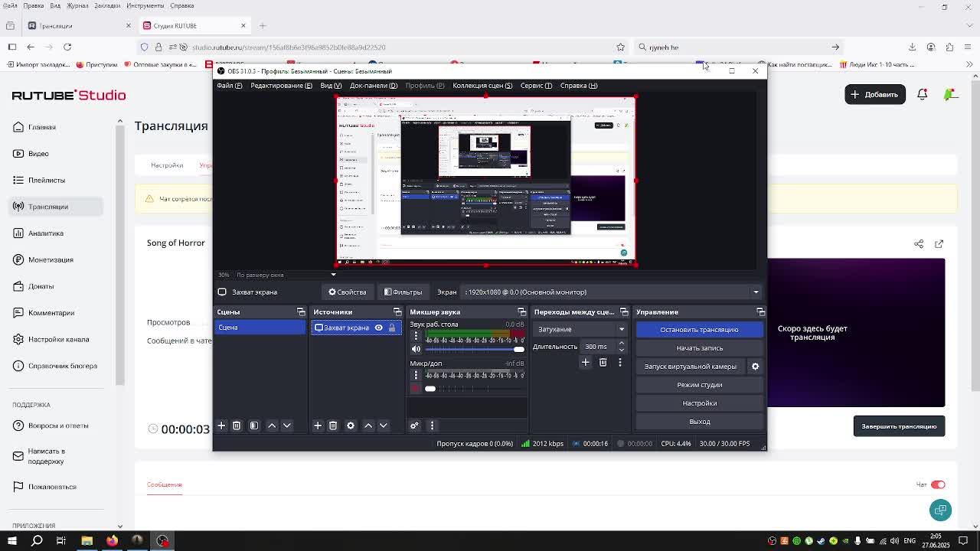The image size is (980, 551).
Task: Mute desktop audio speaker icon
Action: [x=416, y=349]
